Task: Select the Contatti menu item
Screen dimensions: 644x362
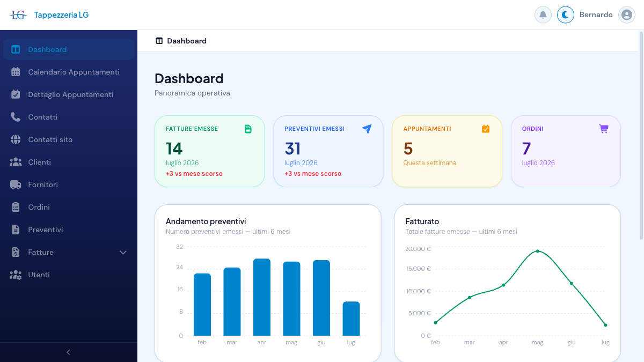Action: point(69,117)
